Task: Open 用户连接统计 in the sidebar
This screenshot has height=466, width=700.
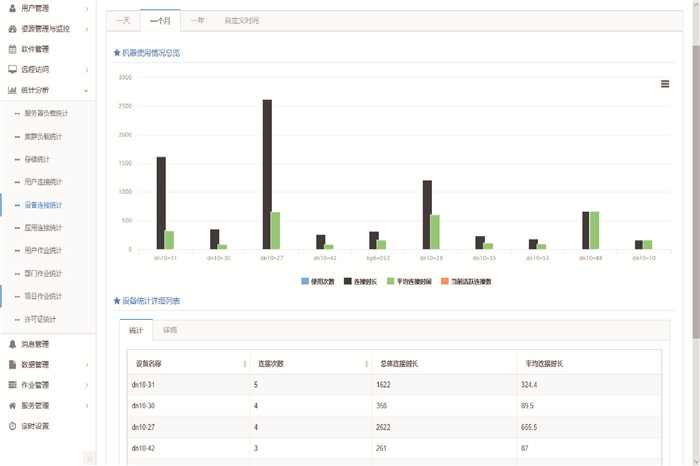Action: (43, 182)
